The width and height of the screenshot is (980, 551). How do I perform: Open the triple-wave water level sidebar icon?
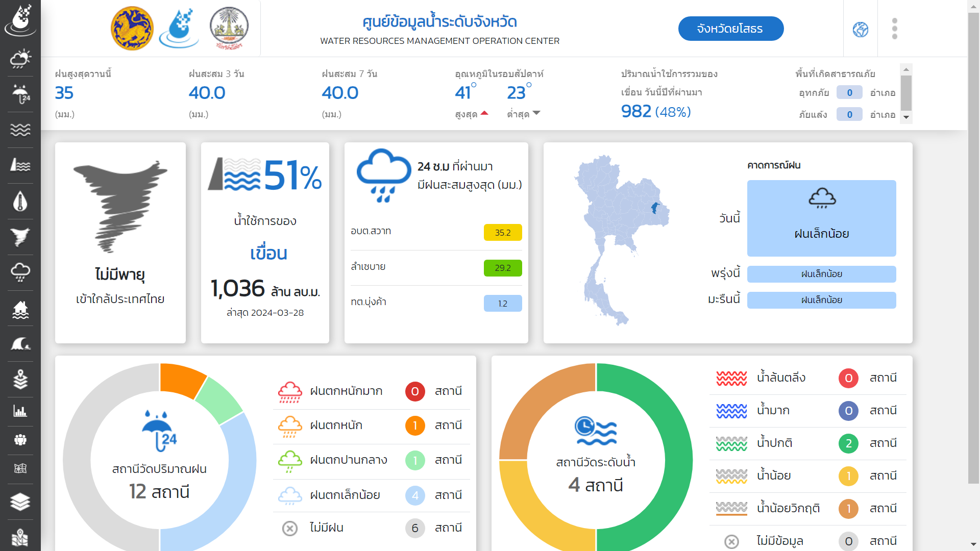pyautogui.click(x=20, y=130)
